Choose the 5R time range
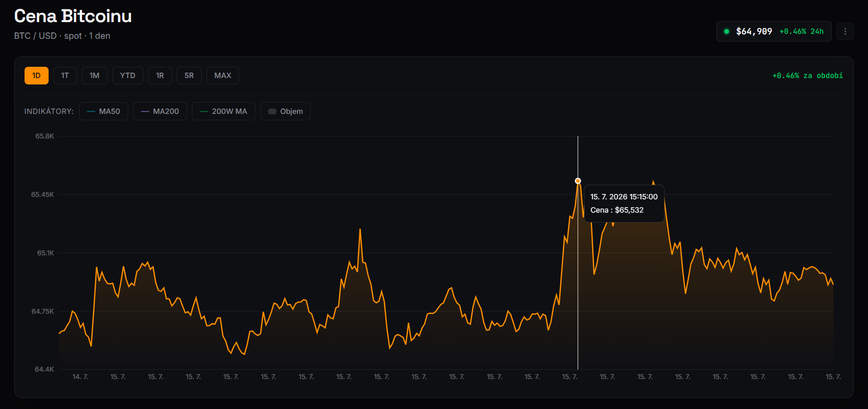The width and height of the screenshot is (868, 409). point(189,76)
